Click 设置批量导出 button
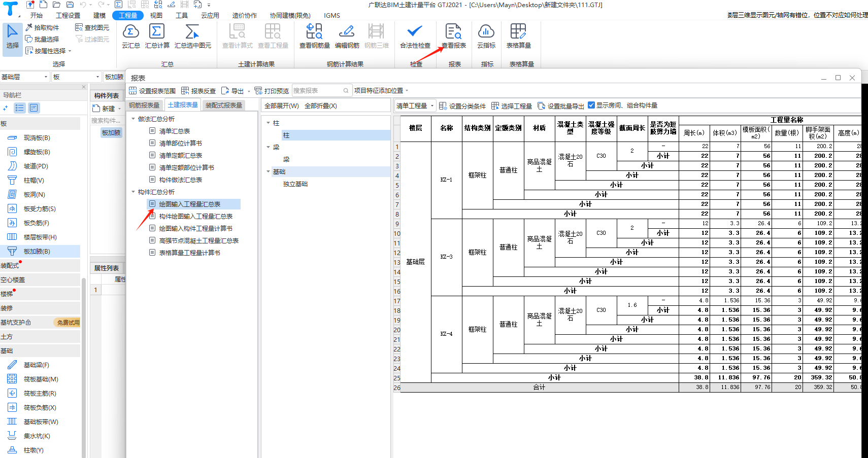Image resolution: width=868 pixels, height=458 pixels. (561, 105)
